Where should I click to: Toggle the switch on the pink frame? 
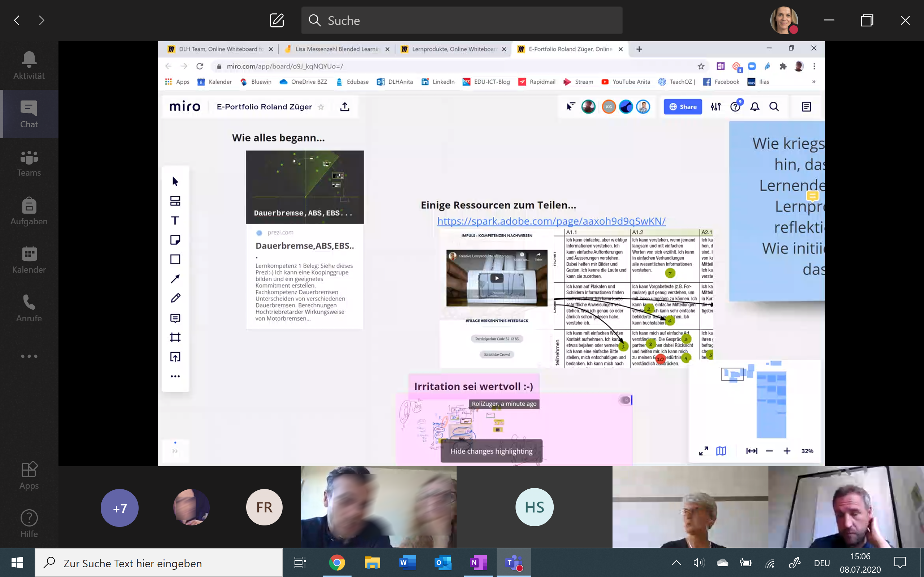tap(625, 400)
